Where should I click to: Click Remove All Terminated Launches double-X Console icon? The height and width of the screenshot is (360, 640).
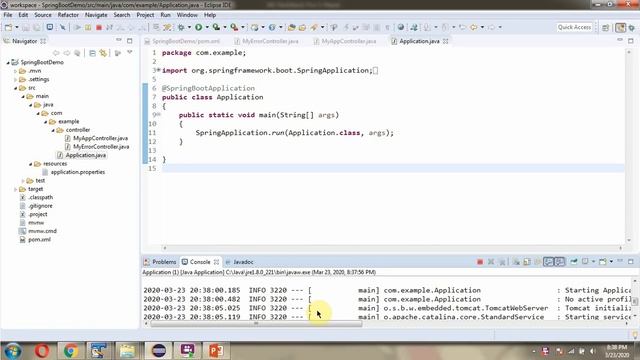pos(502,262)
